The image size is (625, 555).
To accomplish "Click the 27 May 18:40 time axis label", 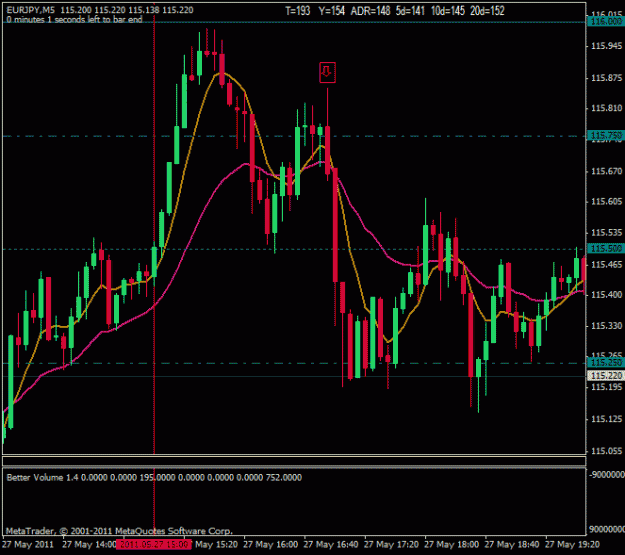I will pyautogui.click(x=512, y=544).
